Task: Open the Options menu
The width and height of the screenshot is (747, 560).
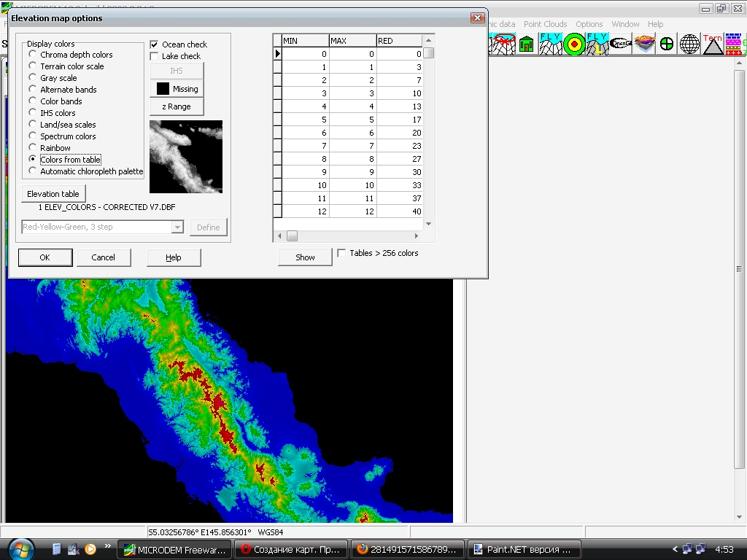Action: click(x=589, y=24)
